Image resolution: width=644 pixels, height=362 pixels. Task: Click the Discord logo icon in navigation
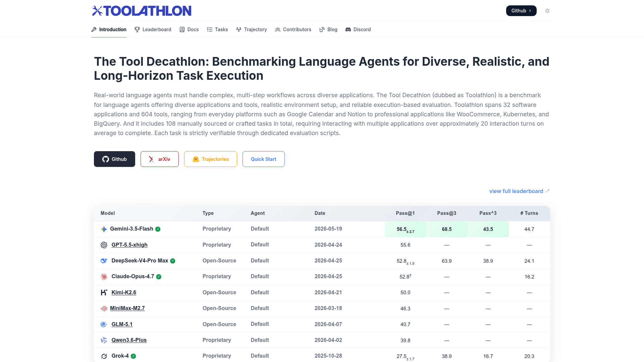tap(348, 29)
